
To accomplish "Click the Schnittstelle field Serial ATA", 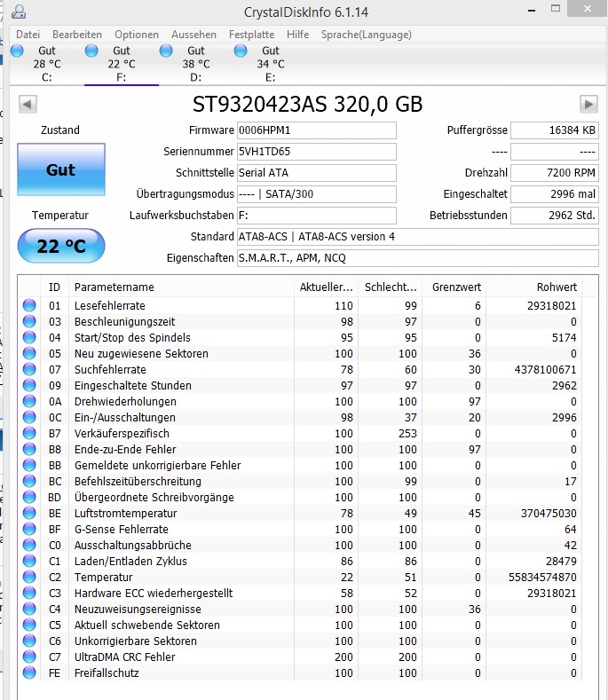I will [x=316, y=173].
